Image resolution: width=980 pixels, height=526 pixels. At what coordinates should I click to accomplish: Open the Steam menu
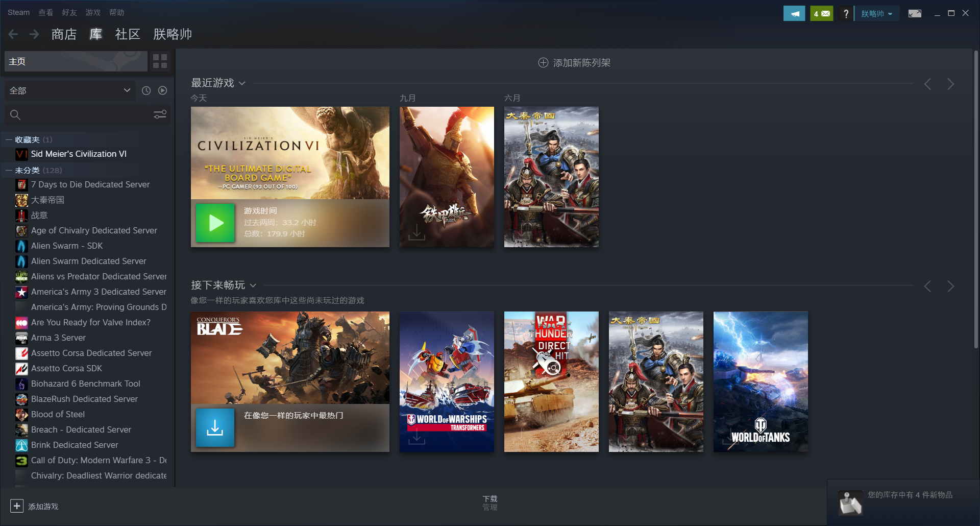pyautogui.click(x=18, y=12)
